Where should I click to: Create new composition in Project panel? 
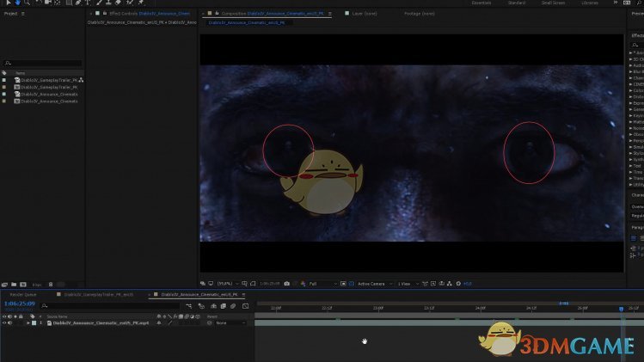pyautogui.click(x=23, y=285)
